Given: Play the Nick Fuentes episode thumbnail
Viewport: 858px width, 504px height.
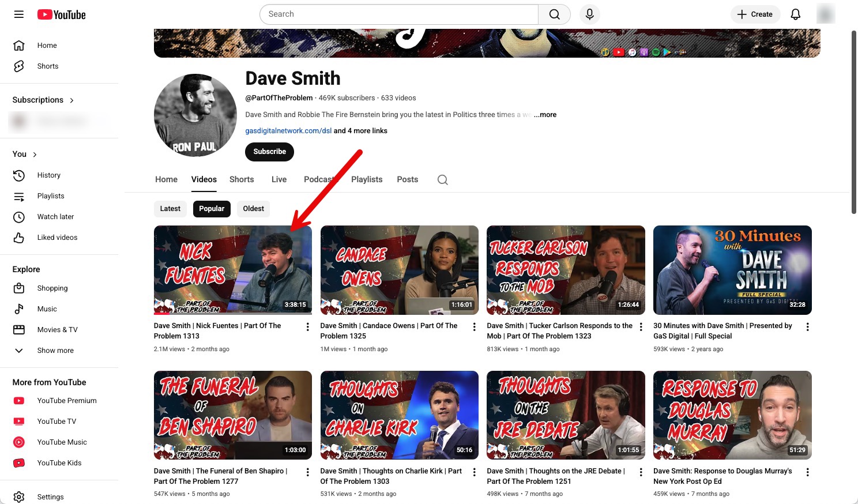Looking at the screenshot, I should click(x=232, y=270).
